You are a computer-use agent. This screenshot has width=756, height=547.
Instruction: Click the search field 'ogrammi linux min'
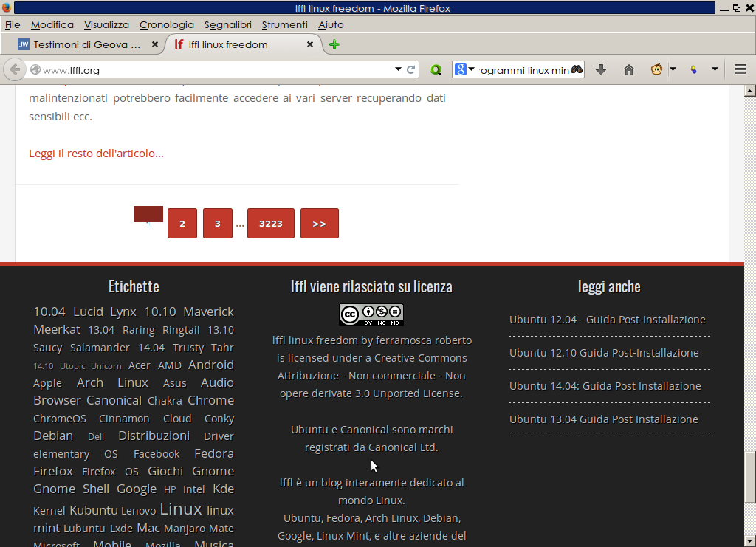coord(524,70)
